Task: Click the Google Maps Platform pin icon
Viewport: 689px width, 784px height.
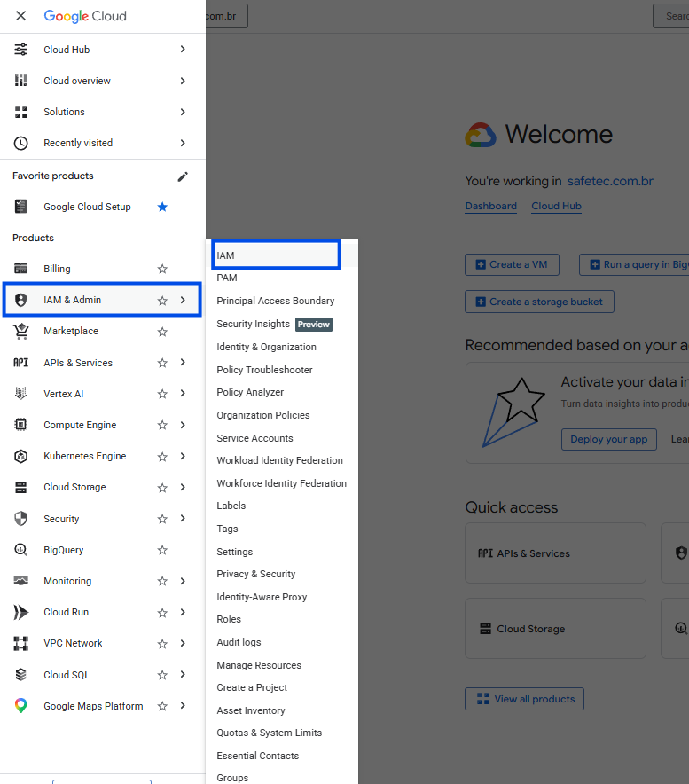Action: click(21, 705)
